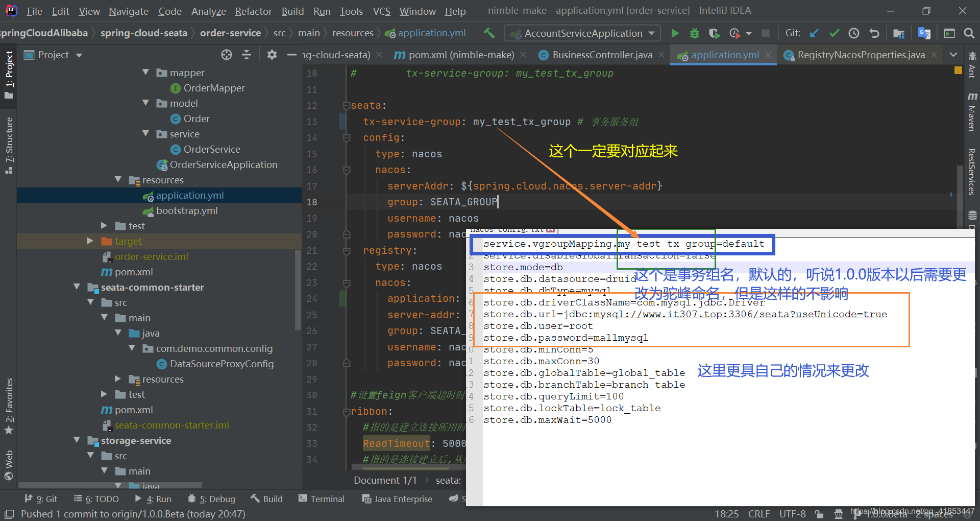The width and height of the screenshot is (980, 521).
Task: Collapse the model folder
Action: point(145,103)
